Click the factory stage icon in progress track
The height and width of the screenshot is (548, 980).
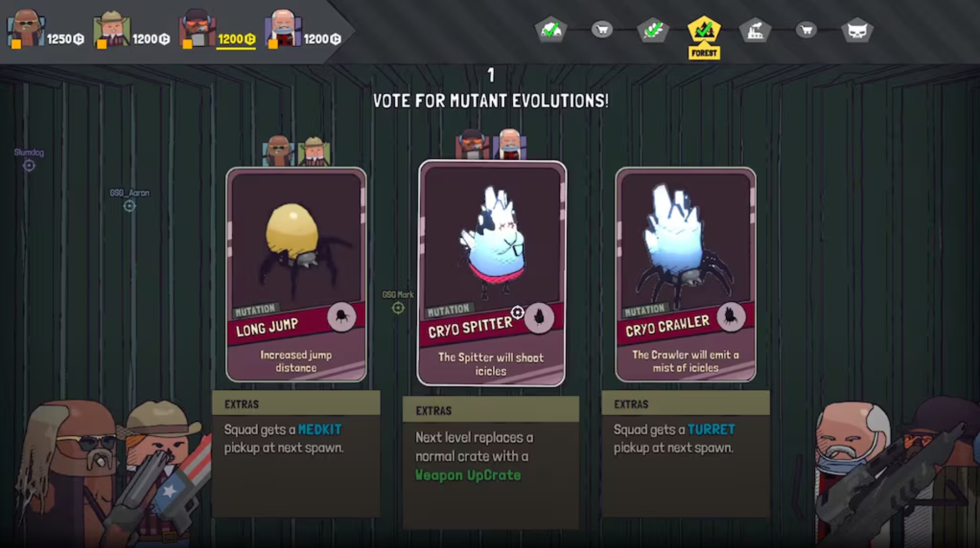(x=755, y=30)
